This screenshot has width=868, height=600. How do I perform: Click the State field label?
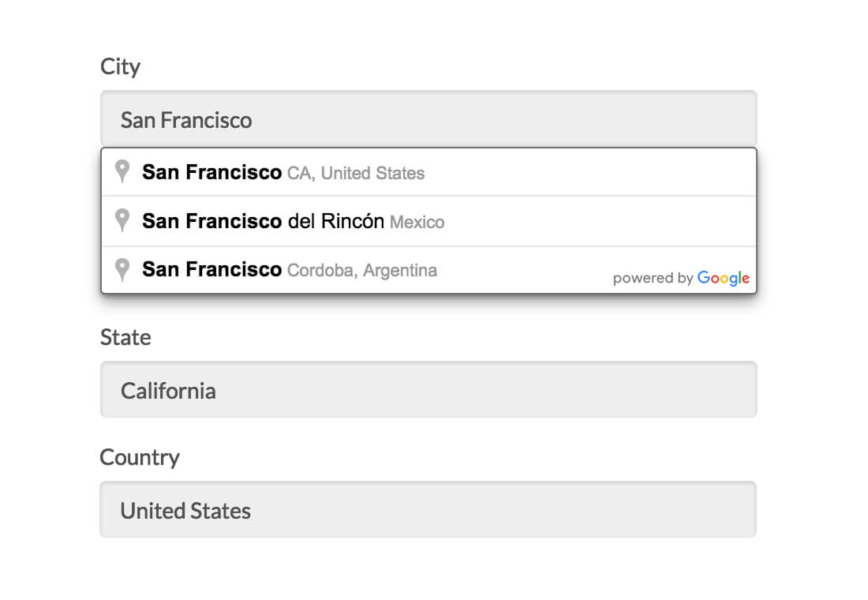pos(125,337)
